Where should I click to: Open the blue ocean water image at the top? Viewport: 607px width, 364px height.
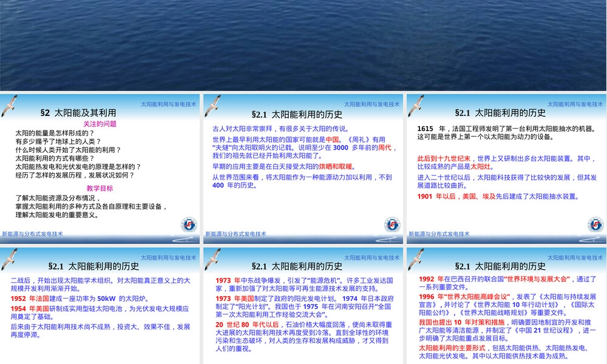click(x=303, y=45)
